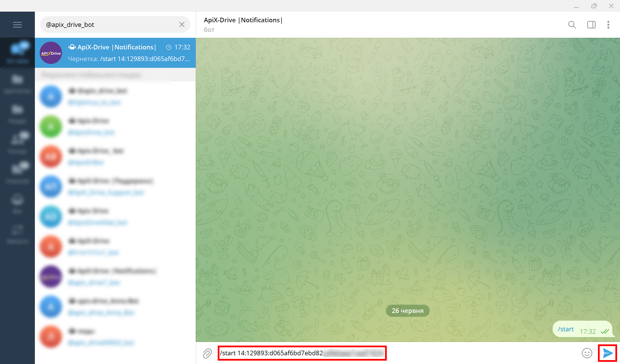Click the 26 червня date badge

coord(408,311)
